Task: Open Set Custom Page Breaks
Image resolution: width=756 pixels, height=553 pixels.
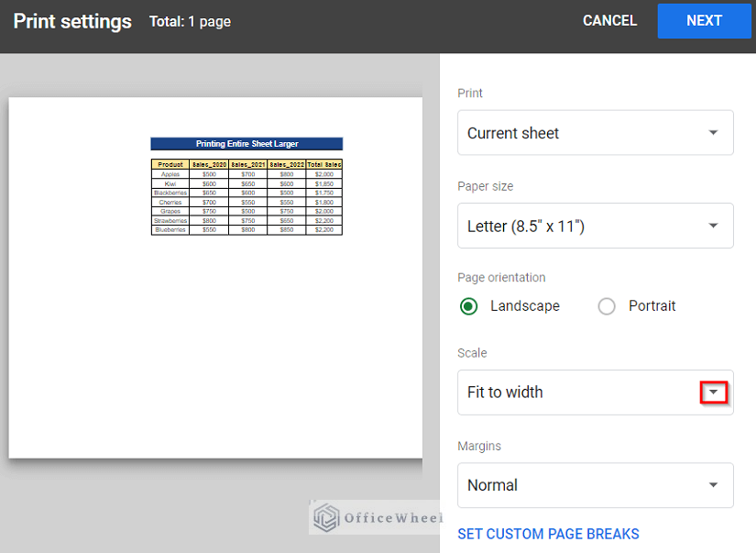Action: 548,533
